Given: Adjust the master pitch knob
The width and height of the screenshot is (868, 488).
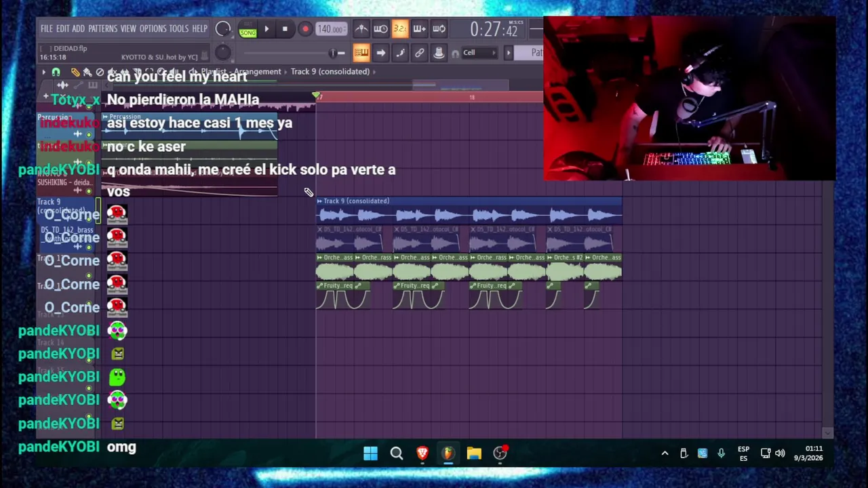Looking at the screenshot, I should tap(222, 53).
